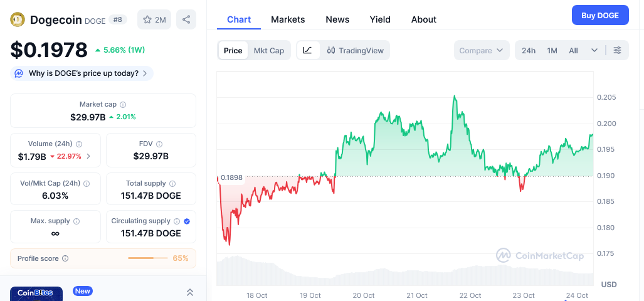Click the share icon button
The height and width of the screenshot is (301, 644).
[186, 19]
